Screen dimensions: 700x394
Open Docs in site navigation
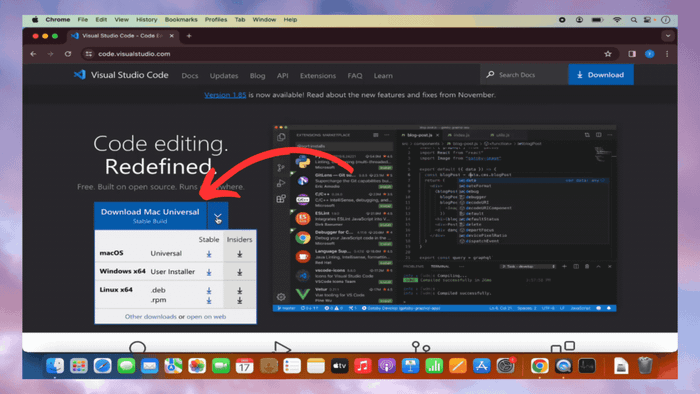click(x=190, y=76)
